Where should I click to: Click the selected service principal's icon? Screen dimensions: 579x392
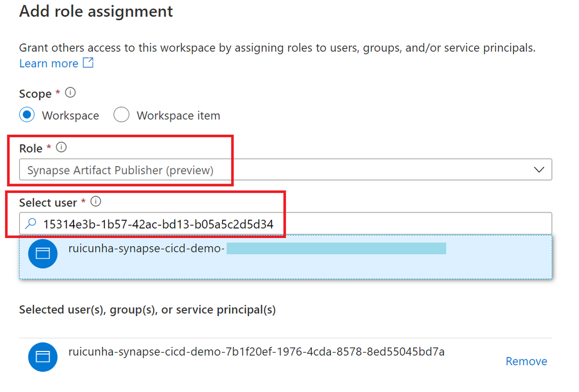[x=43, y=356]
